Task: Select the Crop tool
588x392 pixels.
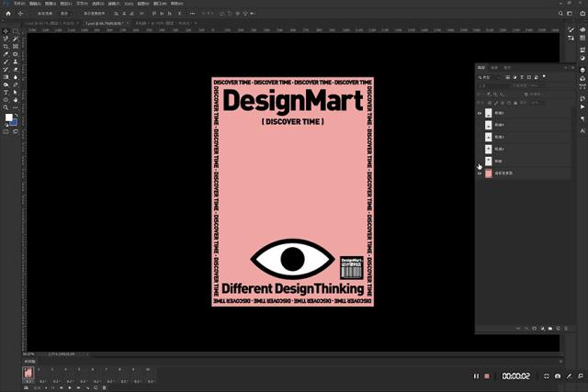Action: pos(6,47)
